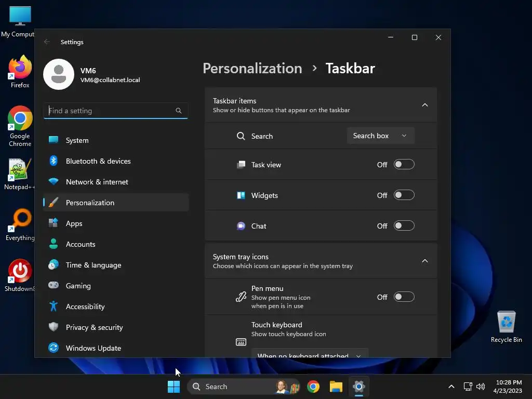Open the clock showing 10:28 PM
The width and height of the screenshot is (532, 399).
pos(508,387)
